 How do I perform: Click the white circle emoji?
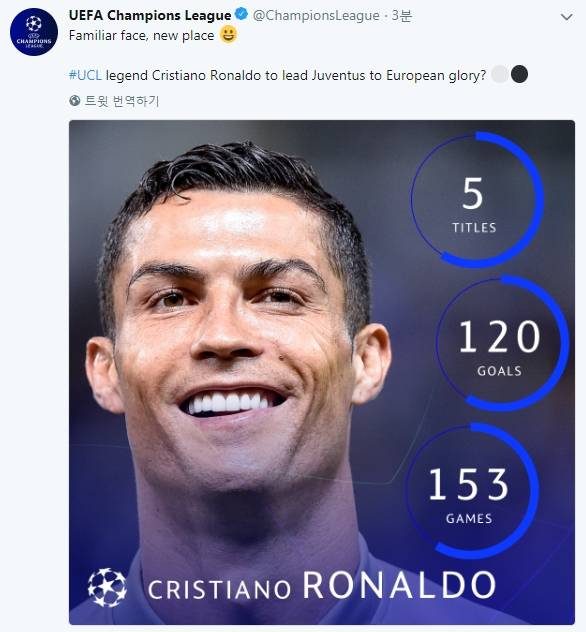[500, 75]
